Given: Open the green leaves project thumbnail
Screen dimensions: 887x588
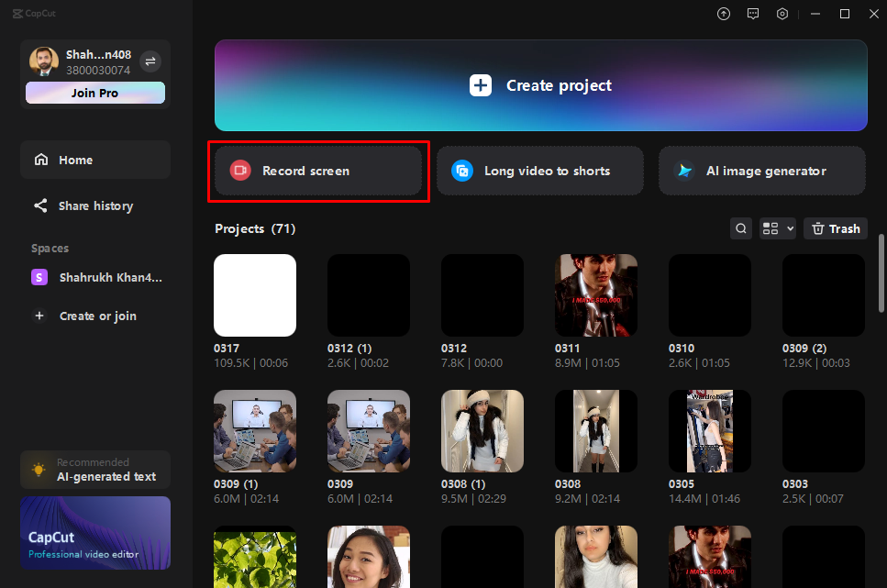Looking at the screenshot, I should [x=255, y=557].
